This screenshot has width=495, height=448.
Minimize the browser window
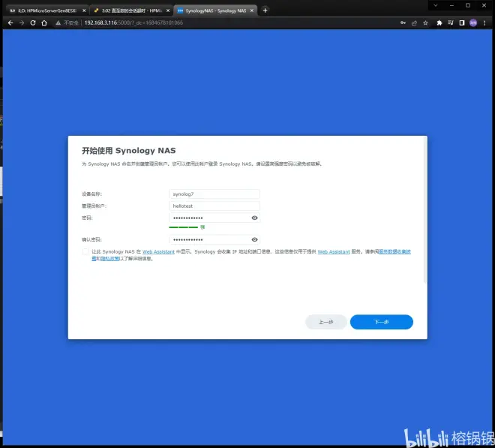coord(451,5)
